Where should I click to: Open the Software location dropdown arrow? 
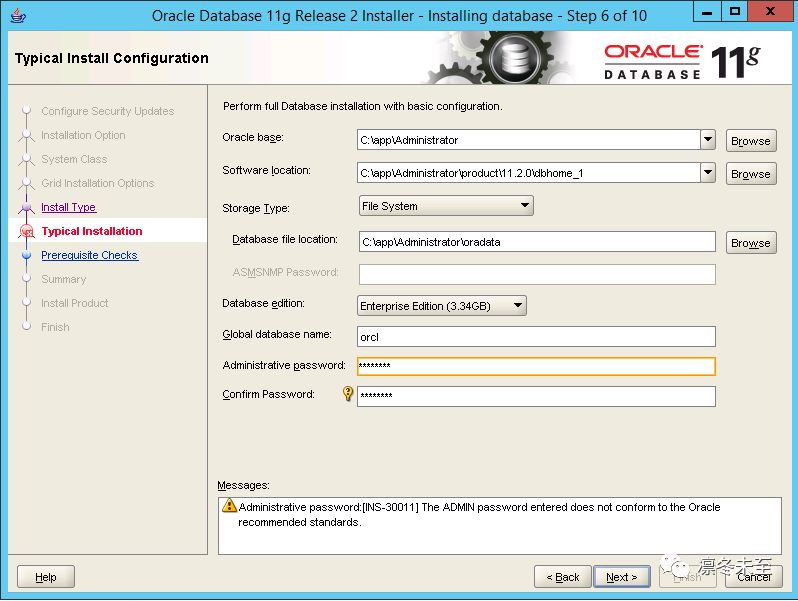tap(708, 173)
